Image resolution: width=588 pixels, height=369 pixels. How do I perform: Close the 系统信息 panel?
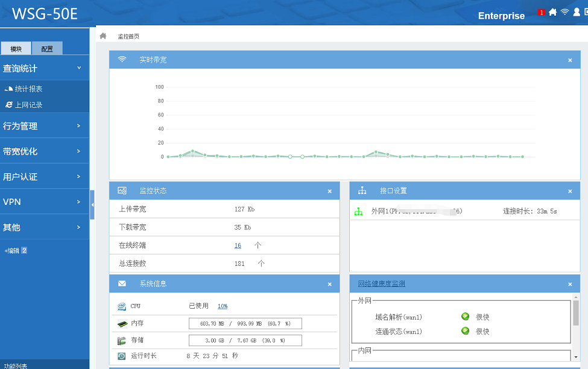tap(329, 284)
